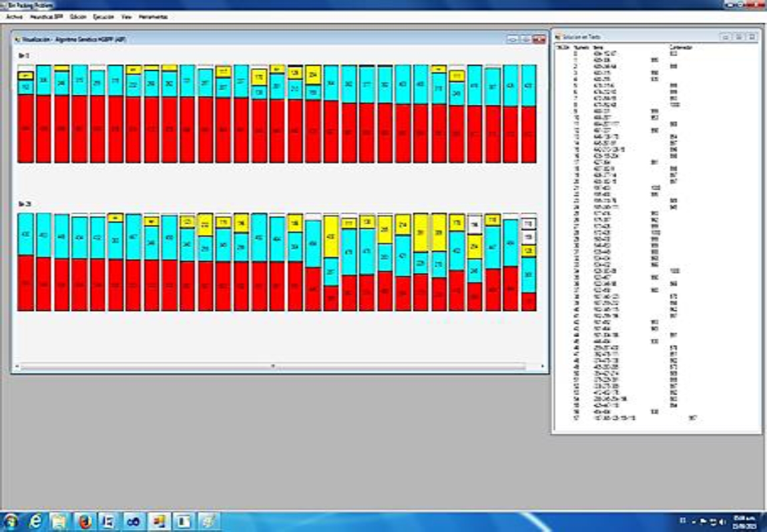Open the Ejecución menu
767x532 pixels.
pyautogui.click(x=103, y=17)
